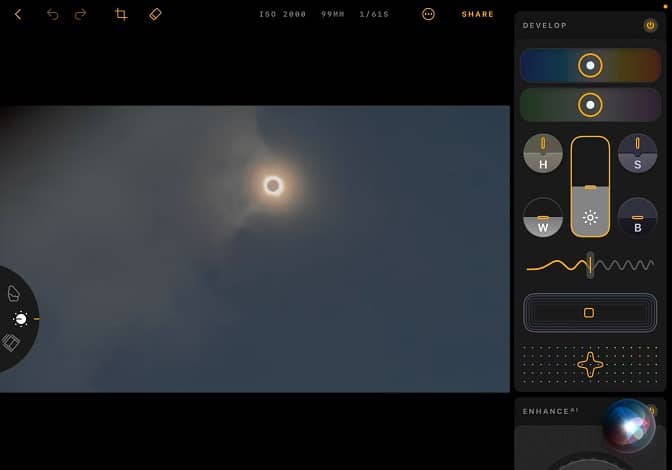Click the 99MM focal length text

[x=333, y=14]
